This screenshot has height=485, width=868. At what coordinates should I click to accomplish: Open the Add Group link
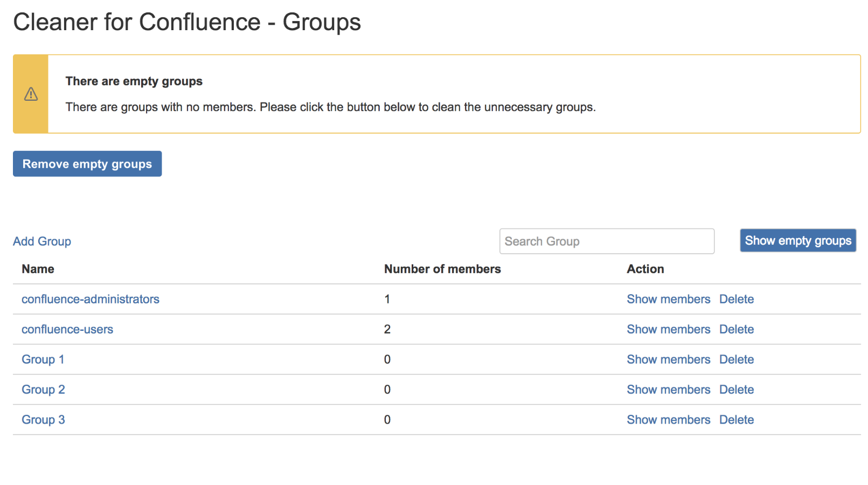[42, 241]
